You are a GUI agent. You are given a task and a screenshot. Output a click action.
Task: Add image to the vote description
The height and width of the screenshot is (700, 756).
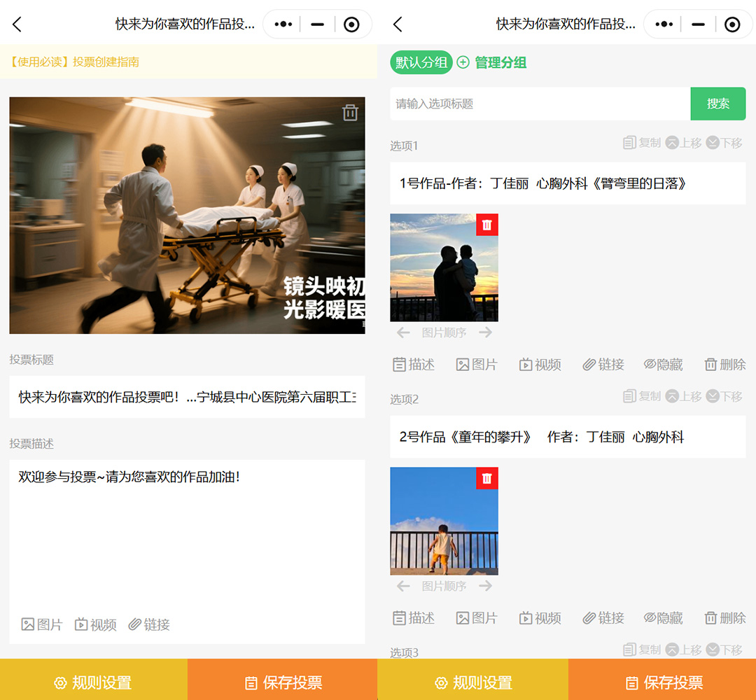coord(42,624)
